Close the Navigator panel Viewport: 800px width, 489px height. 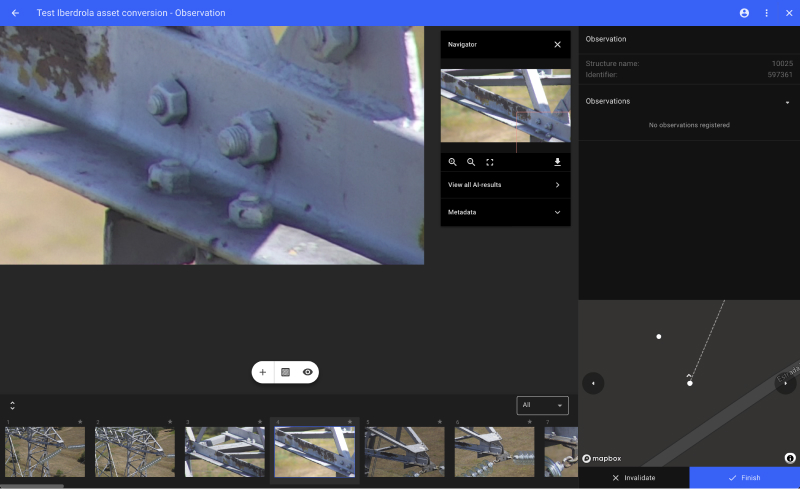(557, 45)
